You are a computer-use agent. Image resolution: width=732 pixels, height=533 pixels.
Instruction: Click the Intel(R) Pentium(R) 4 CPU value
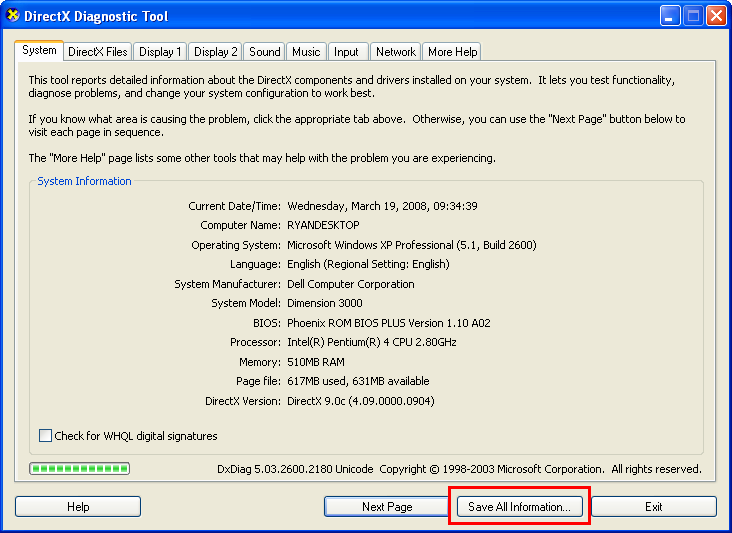coord(372,342)
